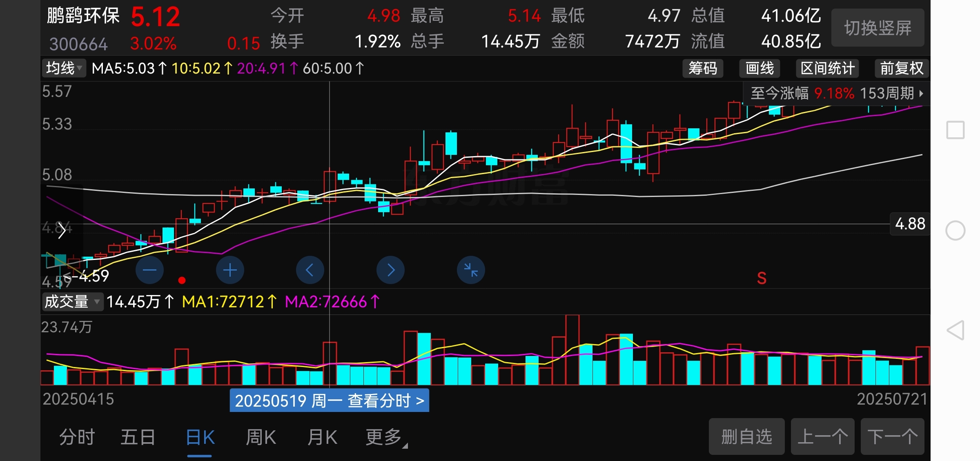Toggle 筹码 chip distribution view
The width and height of the screenshot is (980, 461).
[x=703, y=68]
